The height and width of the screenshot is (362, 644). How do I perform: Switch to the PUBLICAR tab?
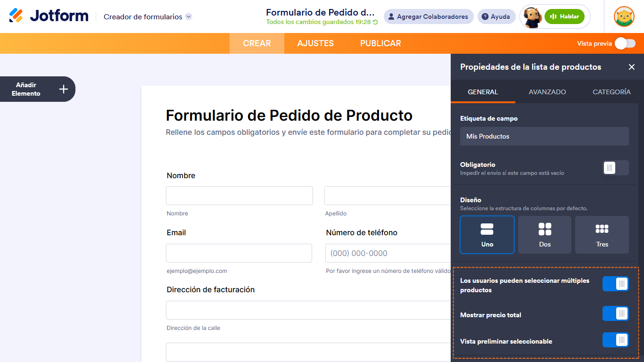(380, 43)
